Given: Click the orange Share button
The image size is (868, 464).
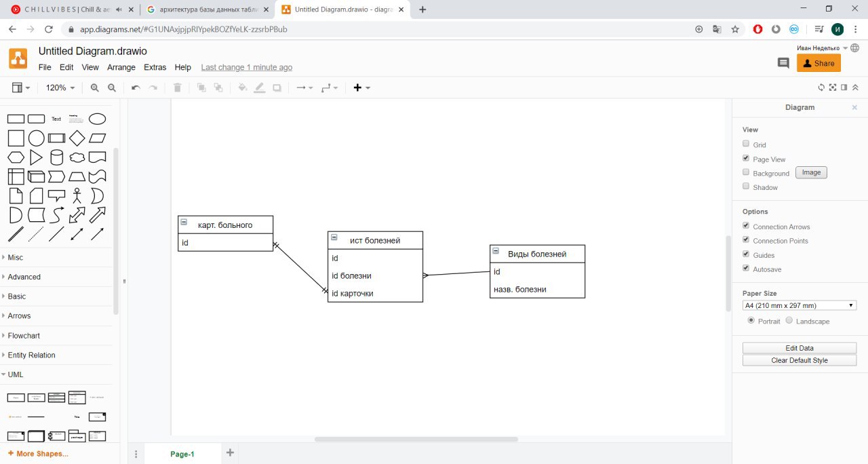Looking at the screenshot, I should click(818, 63).
